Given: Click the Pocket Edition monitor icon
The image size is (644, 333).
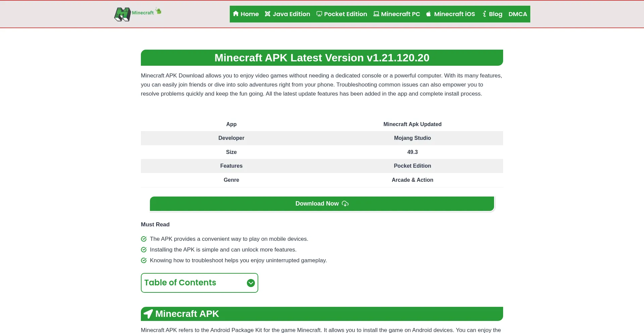Looking at the screenshot, I should (319, 14).
